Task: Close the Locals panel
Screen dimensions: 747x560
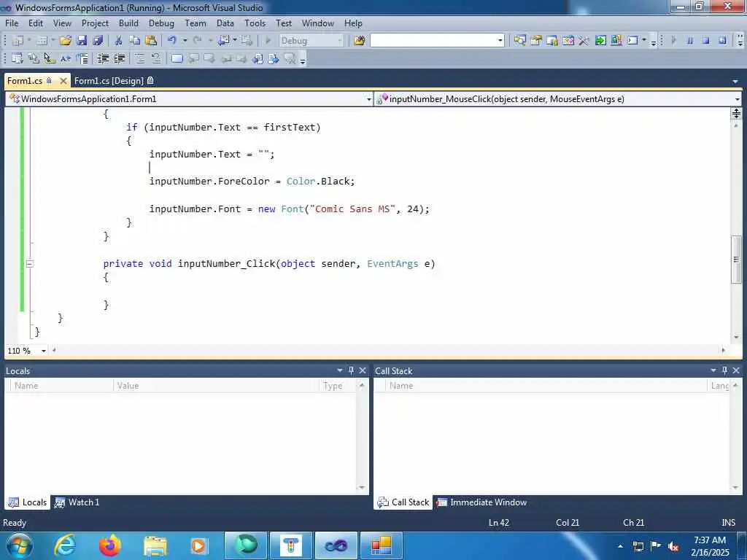Action: coord(363,370)
